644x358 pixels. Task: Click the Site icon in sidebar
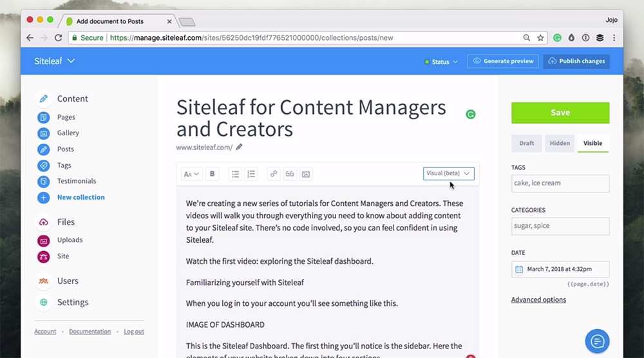pyautogui.click(x=44, y=257)
